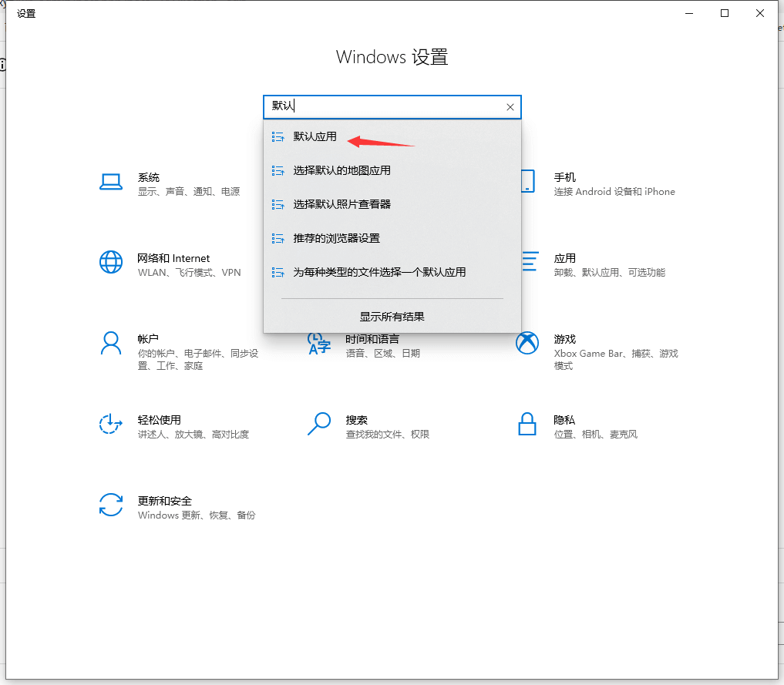Open 轻松使用 category title

[x=159, y=420]
